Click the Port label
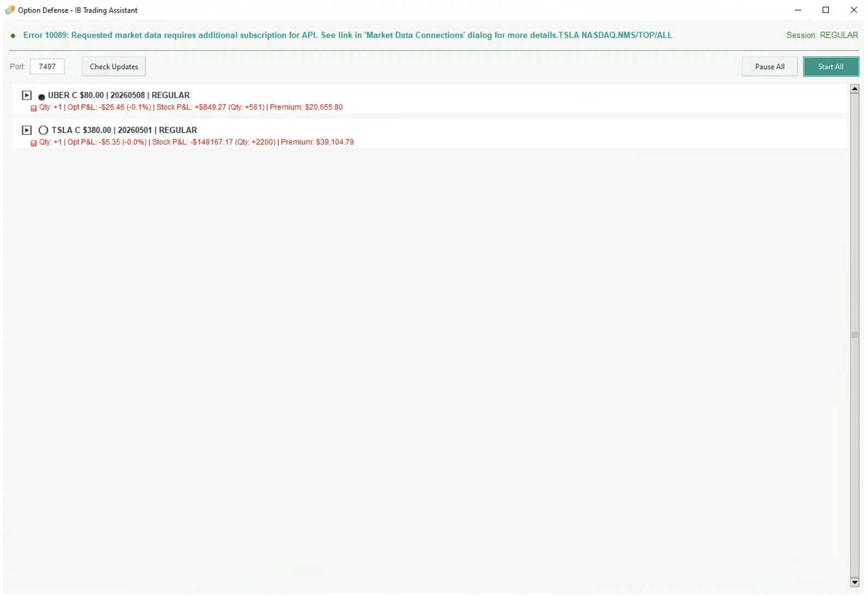Viewport: 868px width, 596px height. (x=17, y=66)
